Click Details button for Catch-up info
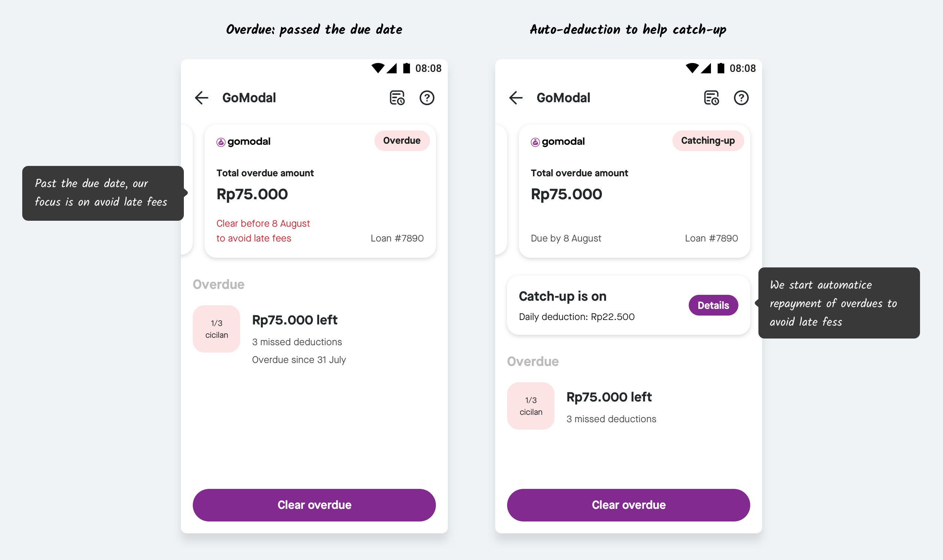 tap(713, 305)
